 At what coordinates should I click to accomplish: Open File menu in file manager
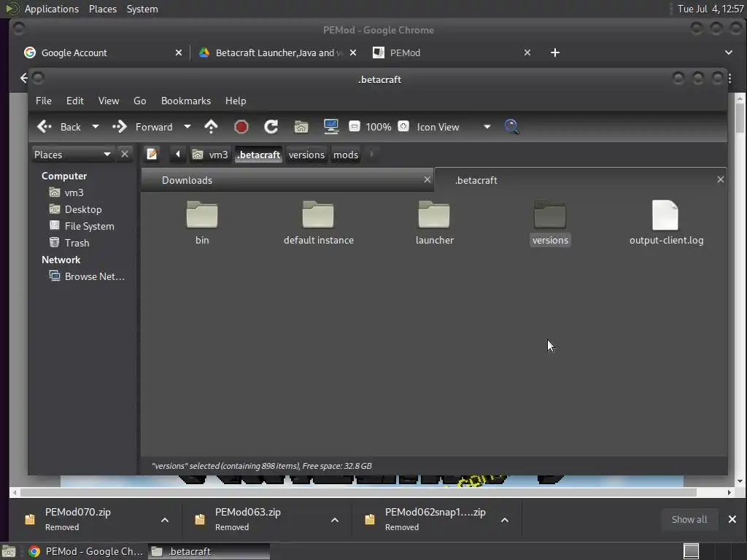point(43,101)
